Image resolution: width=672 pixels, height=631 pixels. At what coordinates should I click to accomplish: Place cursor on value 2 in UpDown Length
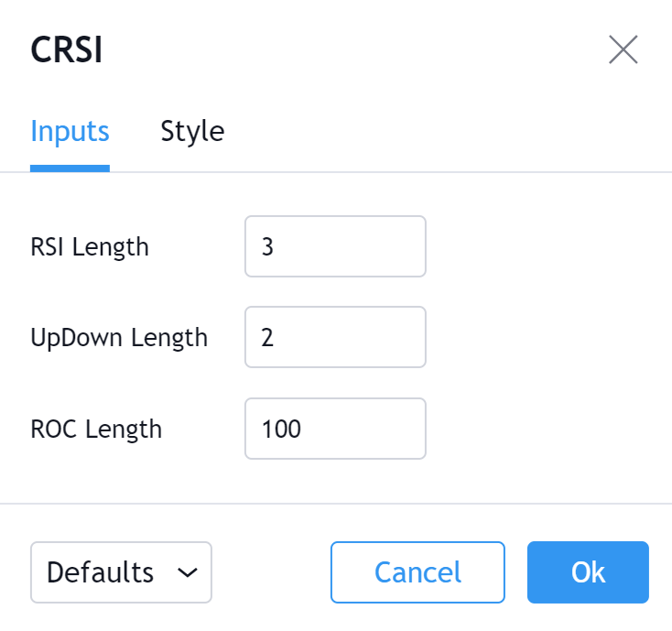[267, 338]
